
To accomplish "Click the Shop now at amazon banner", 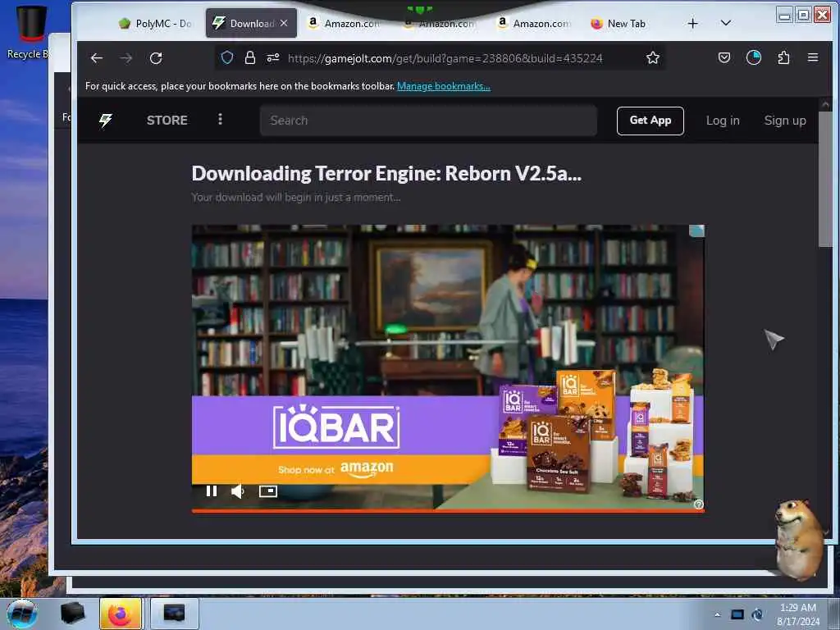I will tap(336, 468).
